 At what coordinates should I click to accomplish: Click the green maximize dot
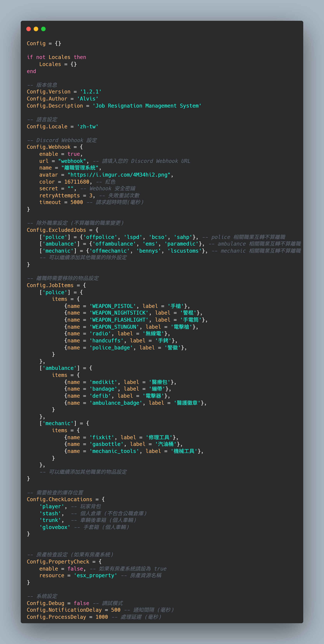tap(44, 29)
